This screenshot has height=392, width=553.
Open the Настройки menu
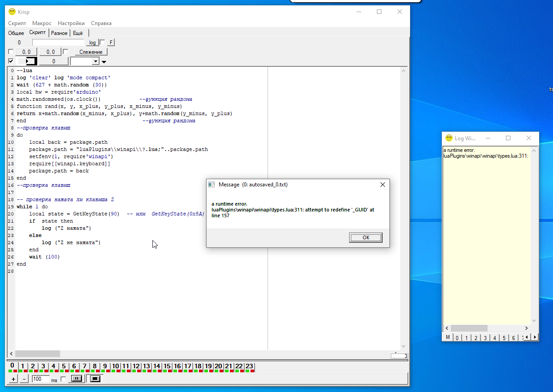pyautogui.click(x=71, y=23)
